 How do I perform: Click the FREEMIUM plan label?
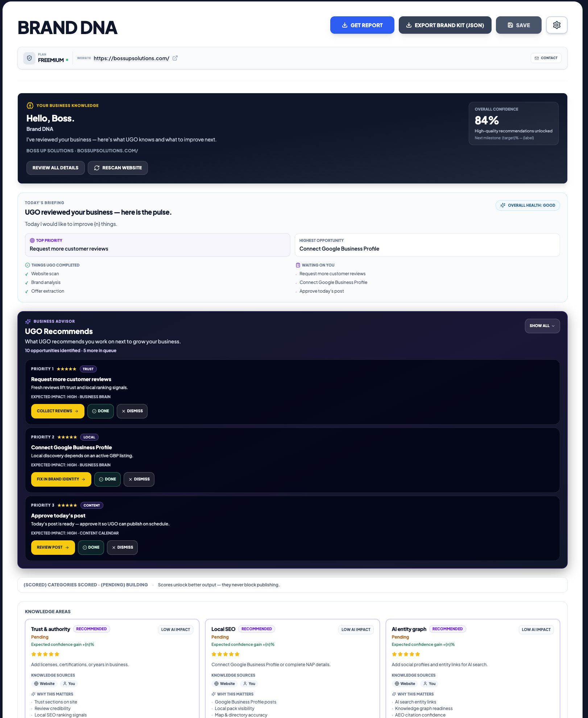point(51,60)
